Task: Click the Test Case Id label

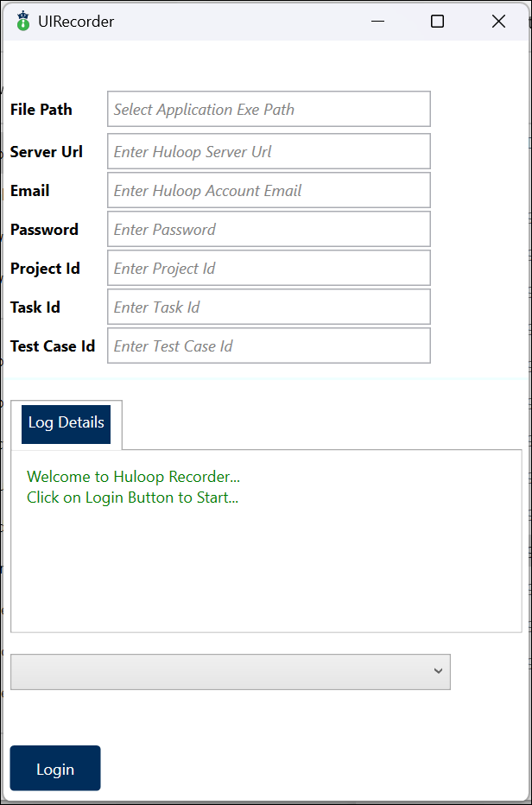Action: pyautogui.click(x=53, y=346)
